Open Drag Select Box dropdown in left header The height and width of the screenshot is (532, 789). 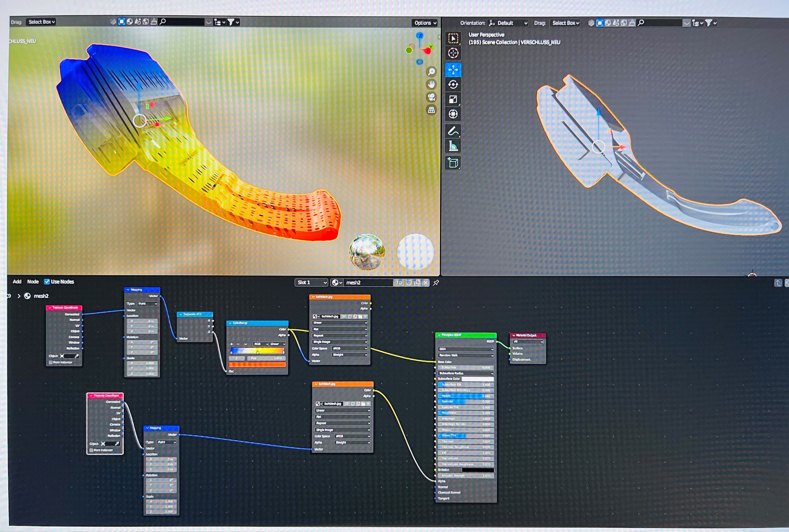tap(41, 22)
